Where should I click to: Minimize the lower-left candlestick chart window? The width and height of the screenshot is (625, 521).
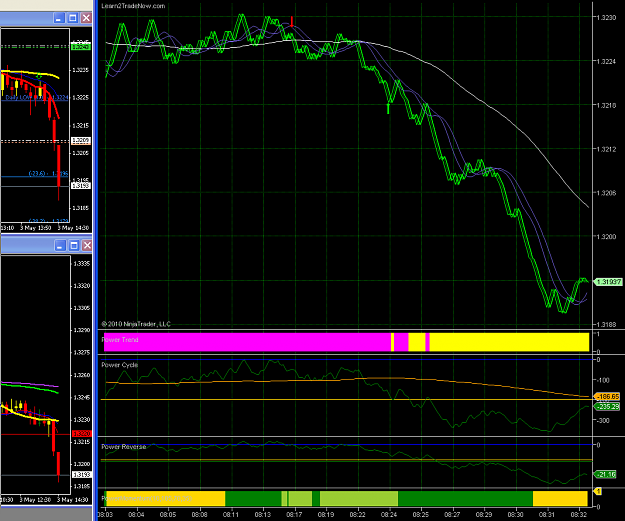pos(60,246)
